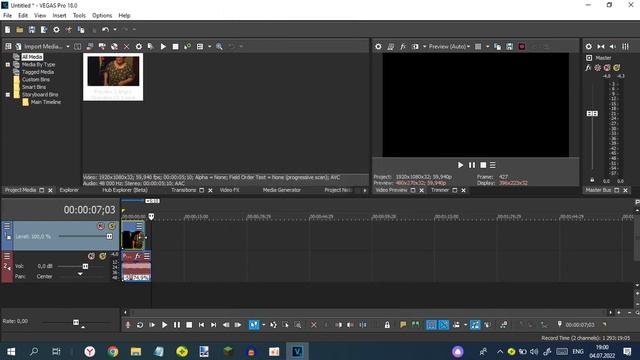Select the All Media bin

click(32, 57)
